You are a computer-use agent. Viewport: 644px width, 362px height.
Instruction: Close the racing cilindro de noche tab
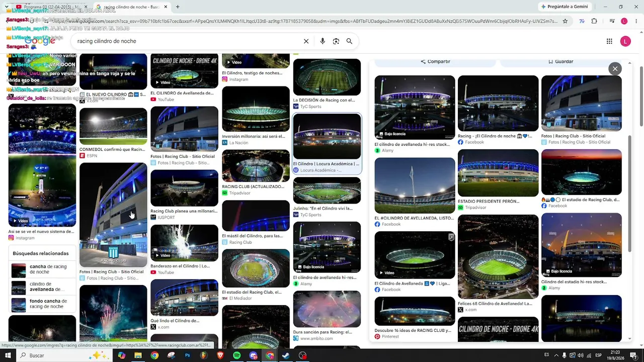coord(166,7)
